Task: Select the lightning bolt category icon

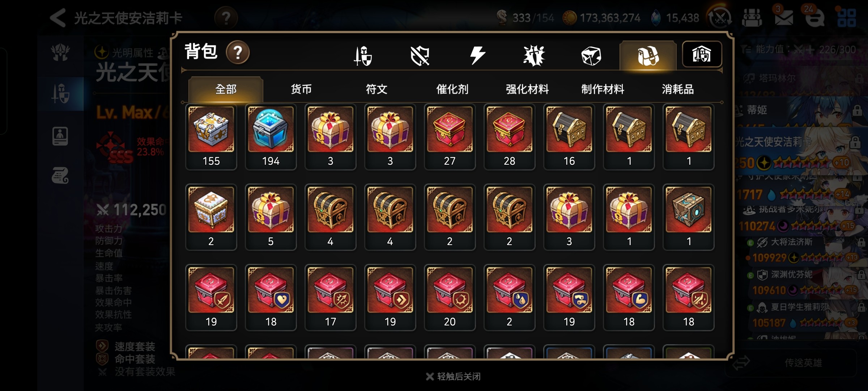Action: coord(477,55)
